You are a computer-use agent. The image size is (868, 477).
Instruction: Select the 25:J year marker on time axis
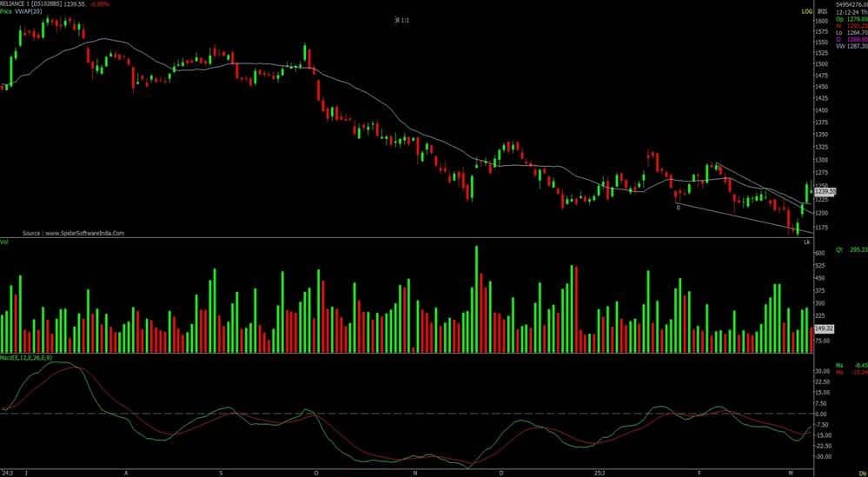599,474
